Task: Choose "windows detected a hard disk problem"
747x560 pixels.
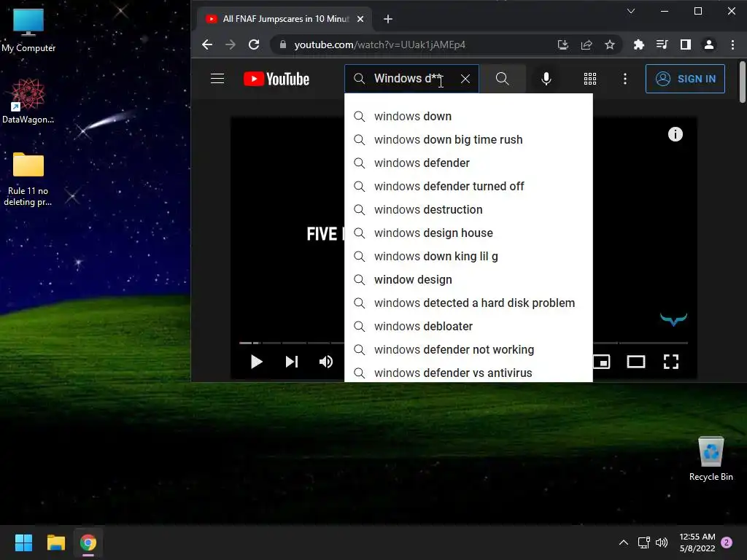Action: [469, 303]
